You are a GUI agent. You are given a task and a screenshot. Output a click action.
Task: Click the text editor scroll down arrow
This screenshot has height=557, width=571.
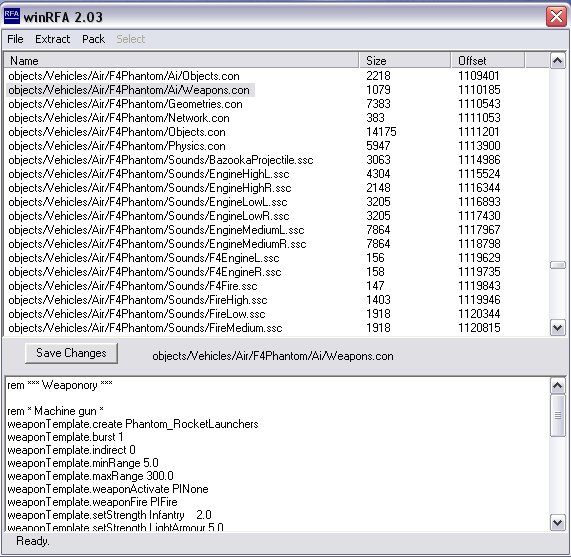pos(557,523)
